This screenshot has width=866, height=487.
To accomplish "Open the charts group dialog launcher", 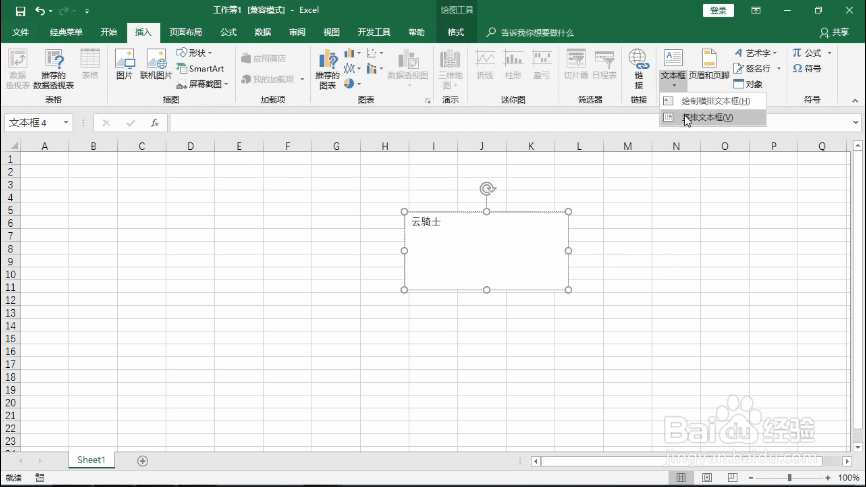I will point(427,101).
